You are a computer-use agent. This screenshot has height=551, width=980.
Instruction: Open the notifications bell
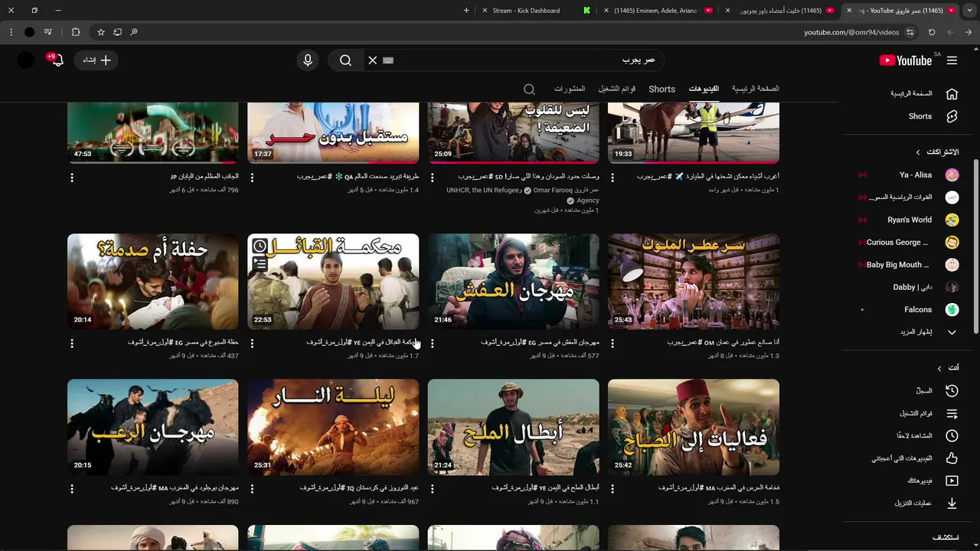pyautogui.click(x=57, y=60)
